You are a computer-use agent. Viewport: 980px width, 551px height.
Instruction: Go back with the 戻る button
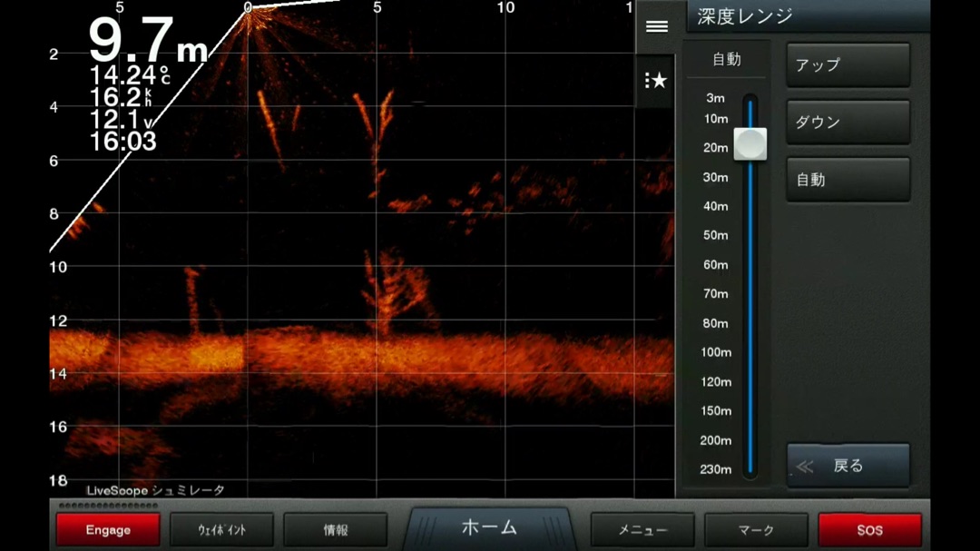[x=848, y=466]
